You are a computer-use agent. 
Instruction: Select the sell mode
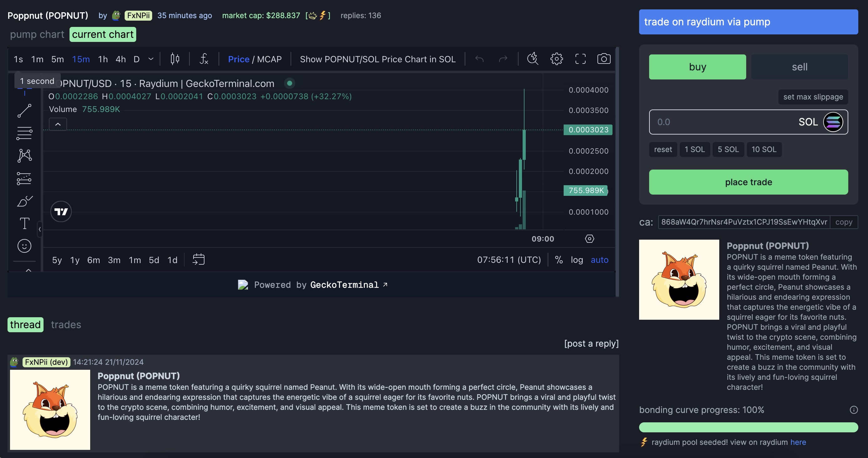799,67
